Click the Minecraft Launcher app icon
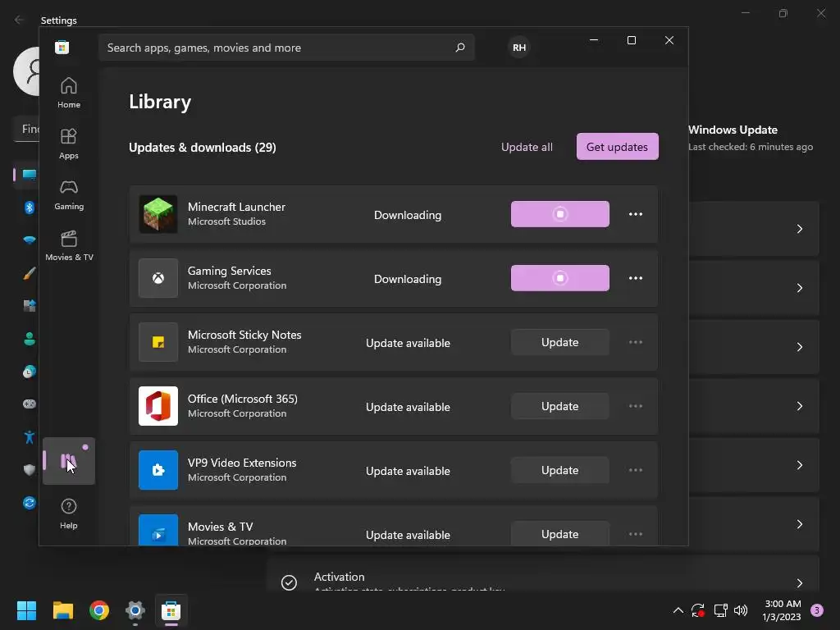 point(158,214)
